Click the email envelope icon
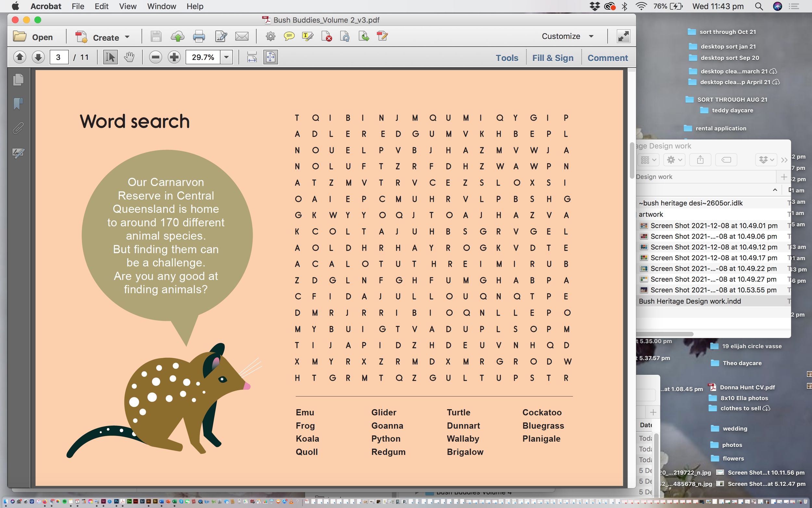This screenshot has height=508, width=812. [242, 36]
